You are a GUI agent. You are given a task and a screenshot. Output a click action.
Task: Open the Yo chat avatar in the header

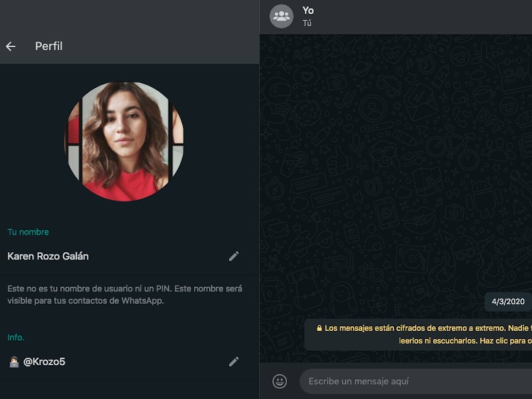(x=282, y=16)
